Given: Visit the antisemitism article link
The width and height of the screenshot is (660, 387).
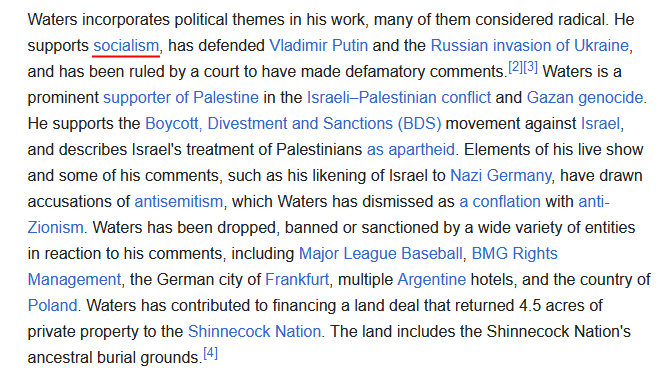Looking at the screenshot, I should [x=178, y=202].
